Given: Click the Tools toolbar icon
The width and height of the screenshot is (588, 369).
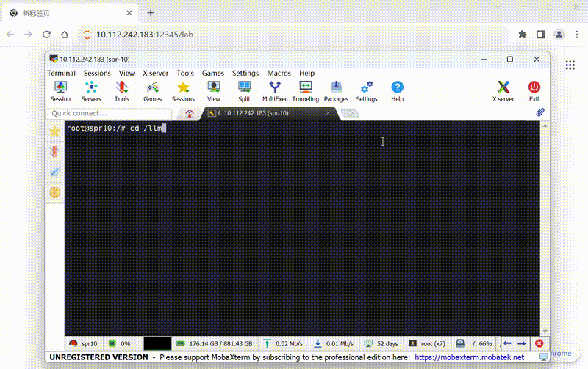Looking at the screenshot, I should tap(122, 91).
